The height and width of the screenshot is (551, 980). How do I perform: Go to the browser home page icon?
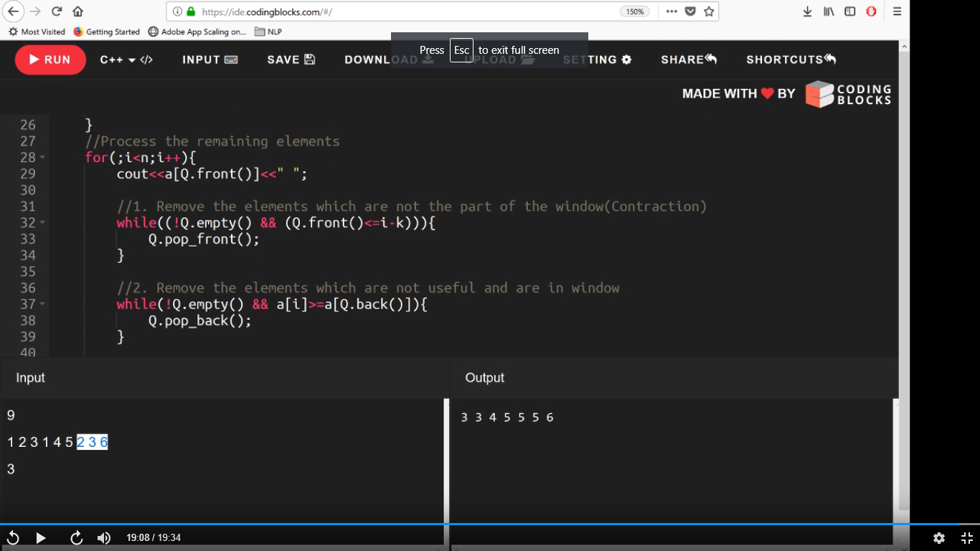77,11
